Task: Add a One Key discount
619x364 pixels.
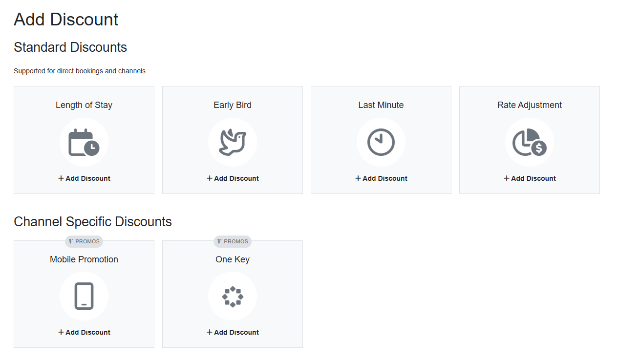Action: (x=233, y=332)
